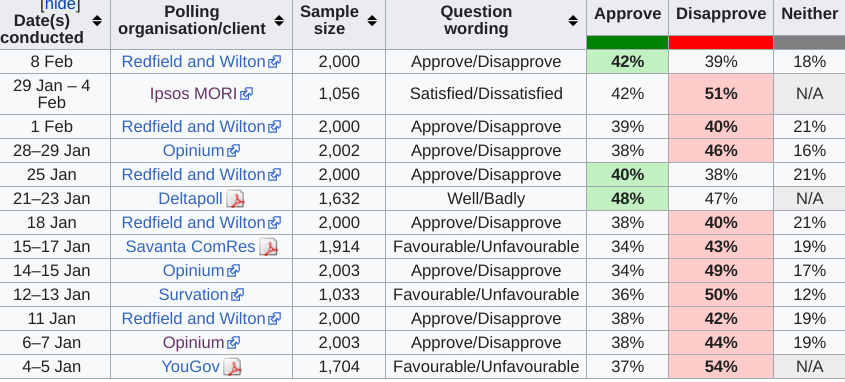Open Redfield and Wilton 25 Jan link
The image size is (845, 382).
coord(193,175)
